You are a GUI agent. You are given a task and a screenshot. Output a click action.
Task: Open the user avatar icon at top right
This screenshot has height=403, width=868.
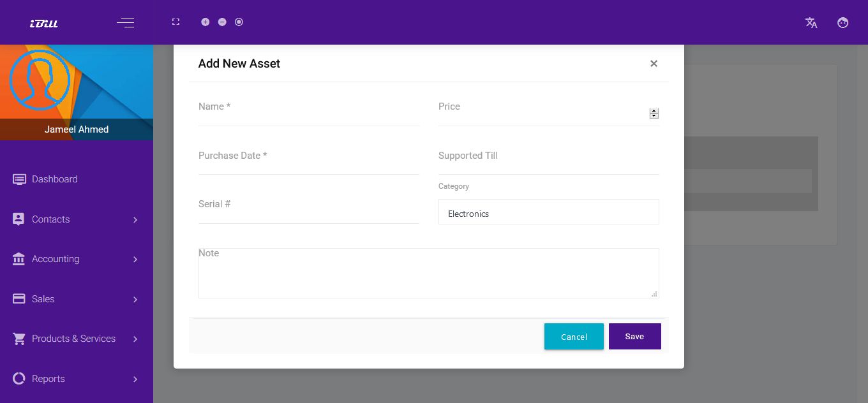[843, 22]
